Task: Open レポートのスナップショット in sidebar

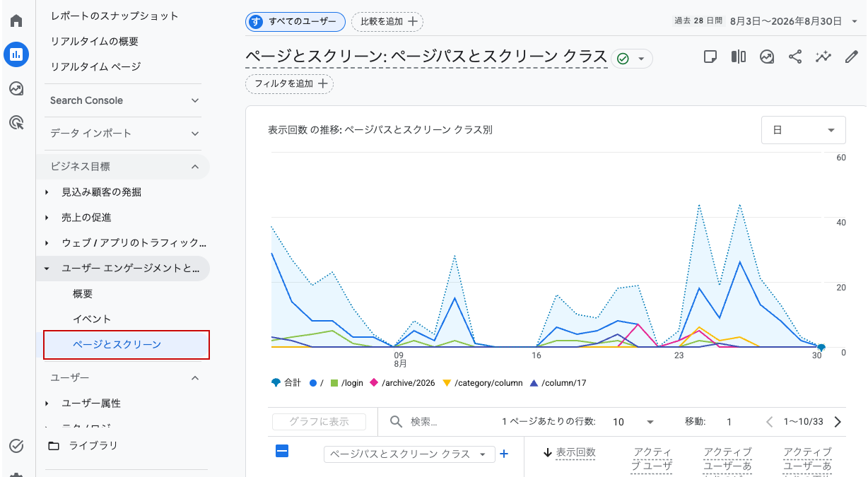Action: [x=115, y=16]
